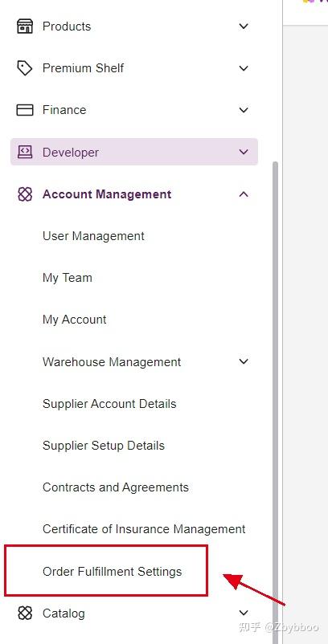Open Supplier Setup Details
The height and width of the screenshot is (644, 328).
[x=104, y=446]
